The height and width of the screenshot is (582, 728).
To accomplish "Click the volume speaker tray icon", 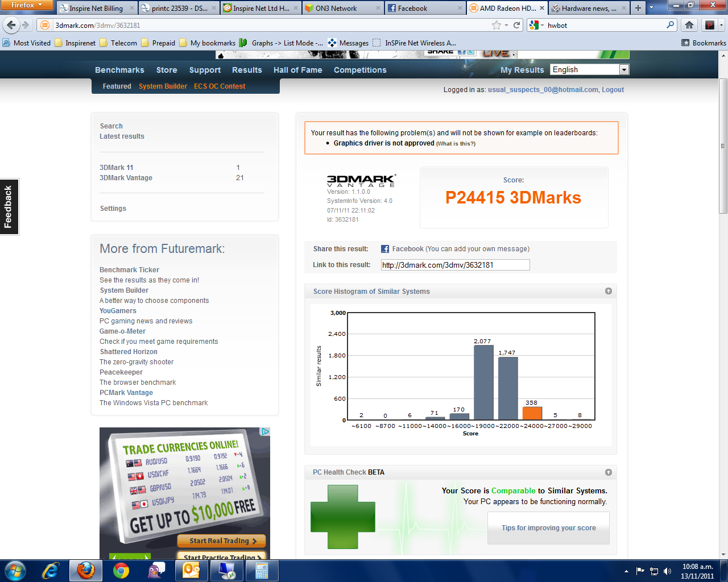I will click(667, 571).
